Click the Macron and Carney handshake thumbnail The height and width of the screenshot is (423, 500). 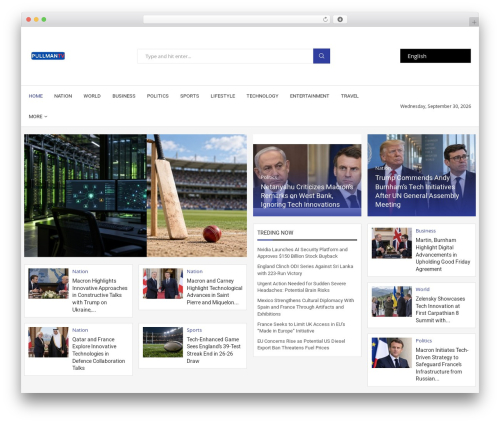tap(163, 283)
